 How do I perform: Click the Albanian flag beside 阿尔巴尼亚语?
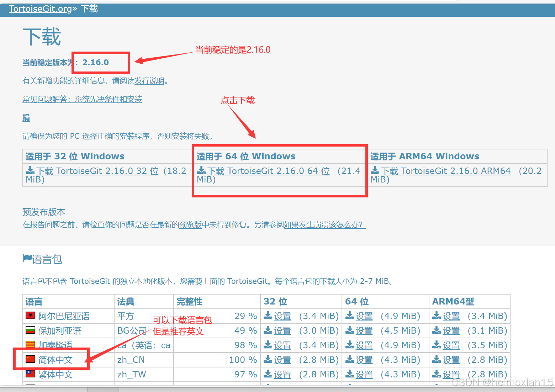[x=30, y=315]
